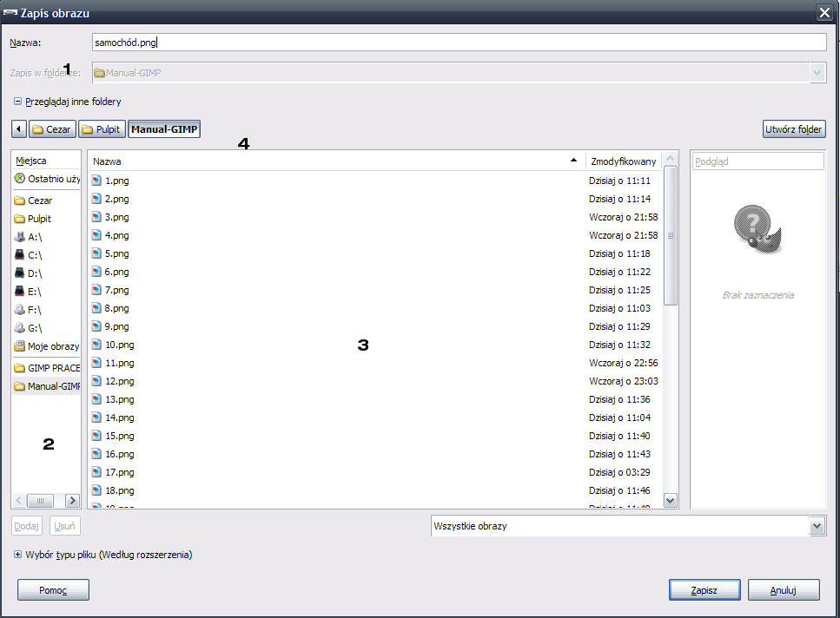The height and width of the screenshot is (618, 840).
Task: Navigate to Pulpit path button
Action: 102,129
